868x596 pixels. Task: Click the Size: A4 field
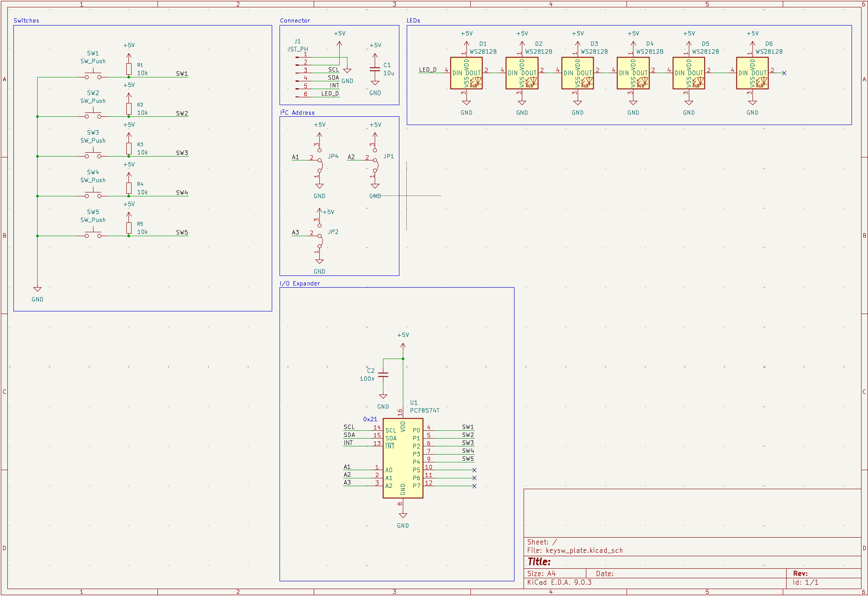tap(541, 574)
